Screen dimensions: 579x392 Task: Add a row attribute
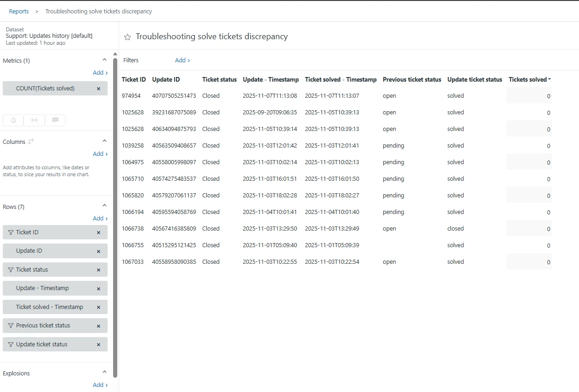[100, 219]
